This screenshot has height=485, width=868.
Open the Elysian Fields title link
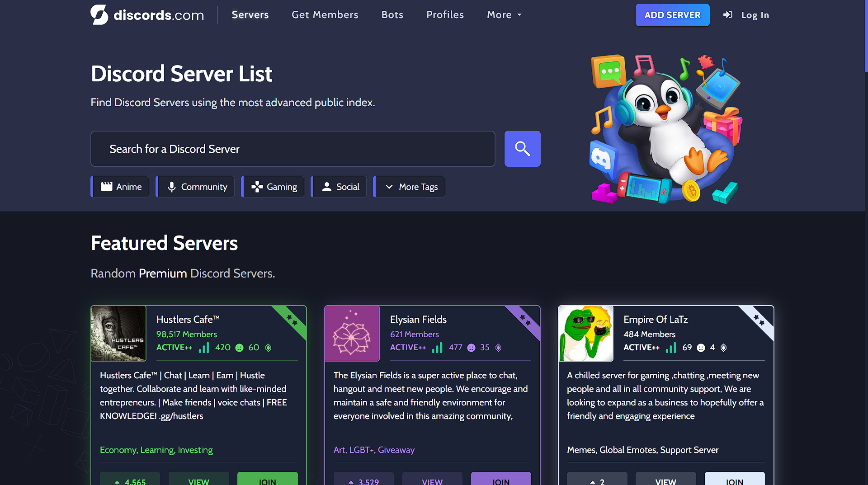point(418,319)
